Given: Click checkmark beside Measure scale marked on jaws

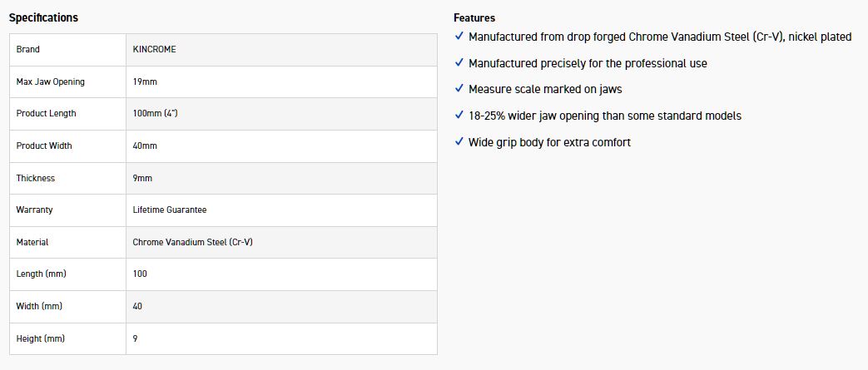Looking at the screenshot, I should pyautogui.click(x=459, y=89).
